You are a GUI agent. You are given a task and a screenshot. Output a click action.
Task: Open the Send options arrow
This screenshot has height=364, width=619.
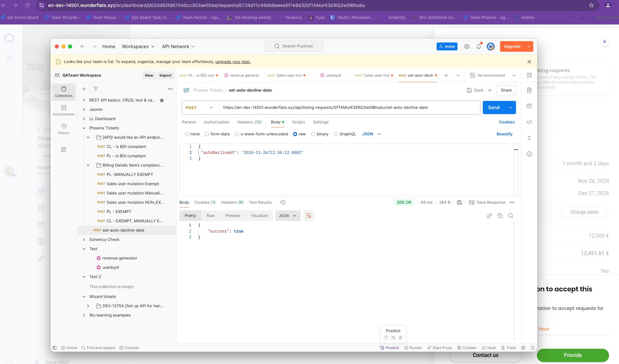point(511,108)
